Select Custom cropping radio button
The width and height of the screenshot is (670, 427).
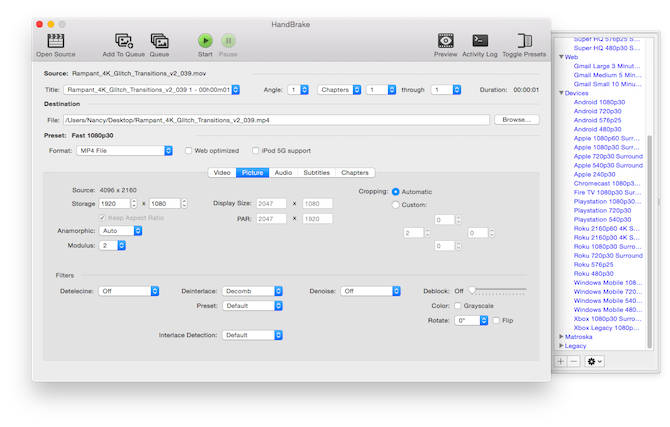[x=396, y=205]
